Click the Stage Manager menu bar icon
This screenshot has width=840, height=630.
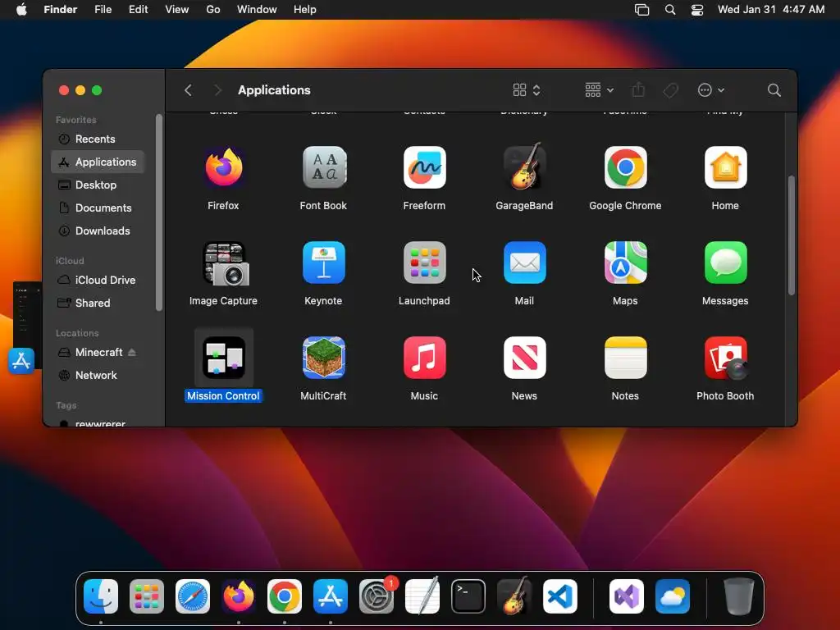tap(641, 10)
